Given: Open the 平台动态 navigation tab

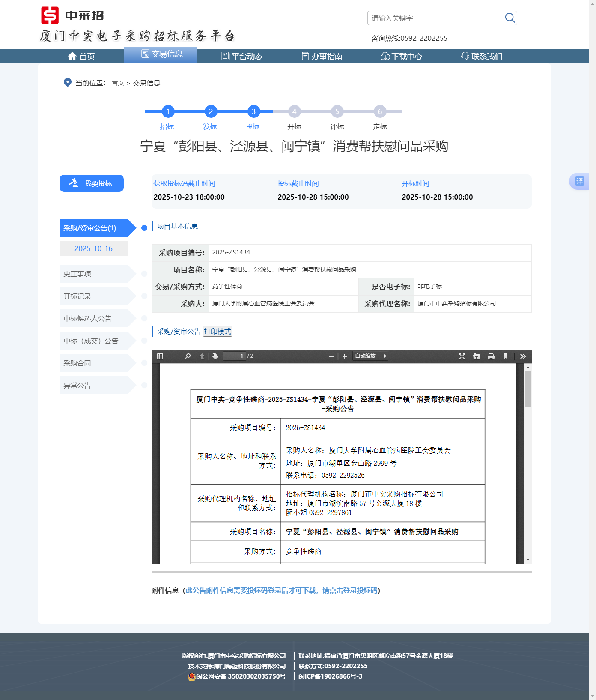Looking at the screenshot, I should click(x=242, y=56).
